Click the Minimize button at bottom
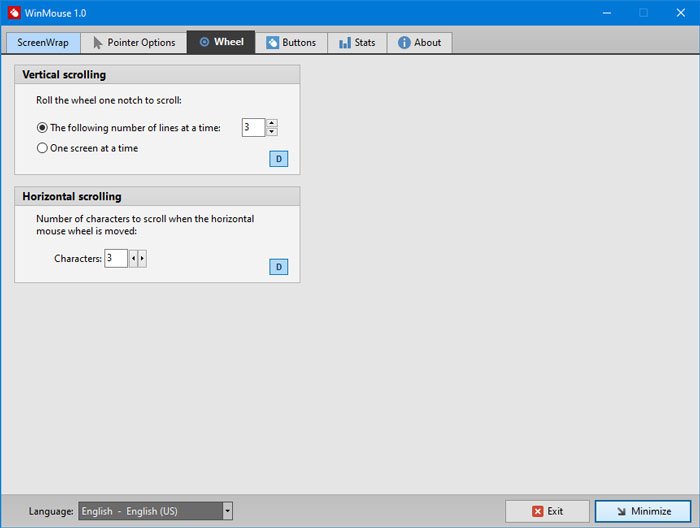Image resolution: width=700 pixels, height=528 pixels. (x=643, y=511)
